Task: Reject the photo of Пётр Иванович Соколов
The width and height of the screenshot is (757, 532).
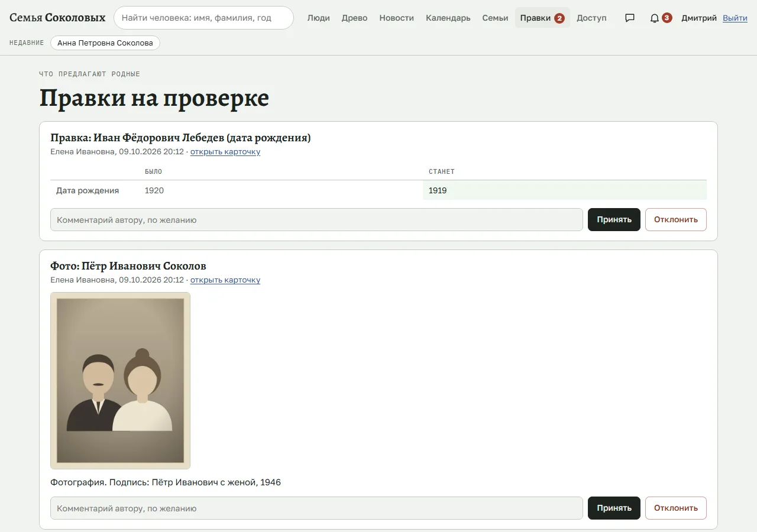Action: [676, 508]
